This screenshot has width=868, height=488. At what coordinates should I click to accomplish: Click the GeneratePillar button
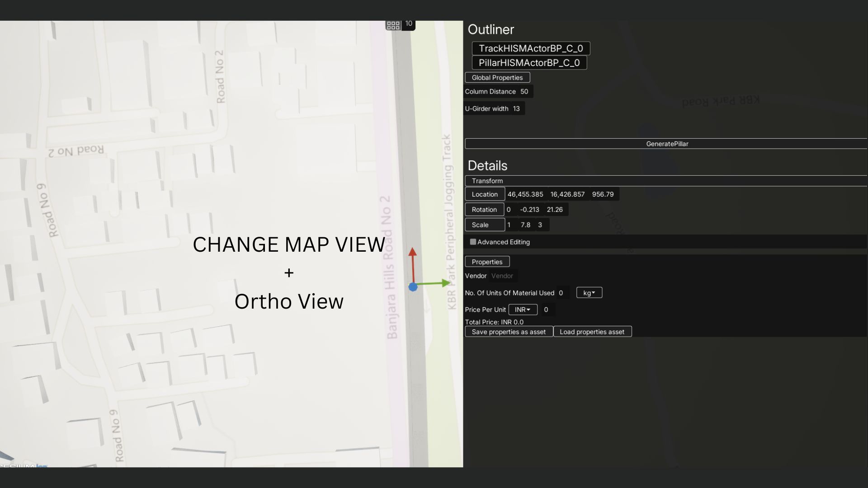pos(666,144)
